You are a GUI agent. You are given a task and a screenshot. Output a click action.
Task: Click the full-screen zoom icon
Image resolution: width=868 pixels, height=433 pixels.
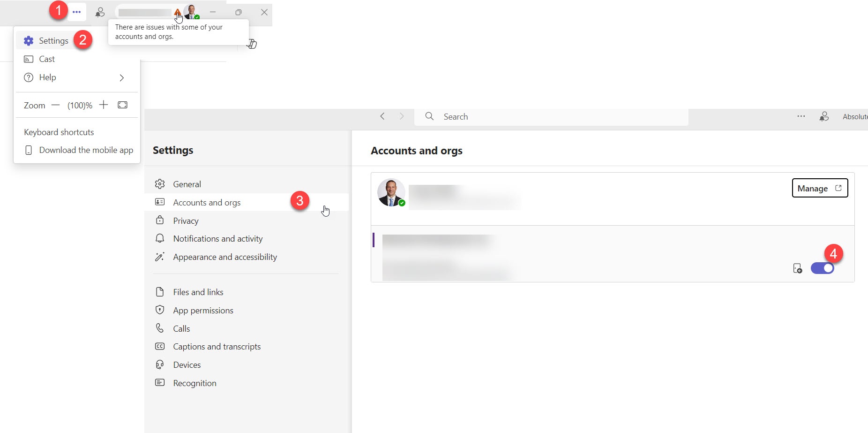pyautogui.click(x=122, y=105)
